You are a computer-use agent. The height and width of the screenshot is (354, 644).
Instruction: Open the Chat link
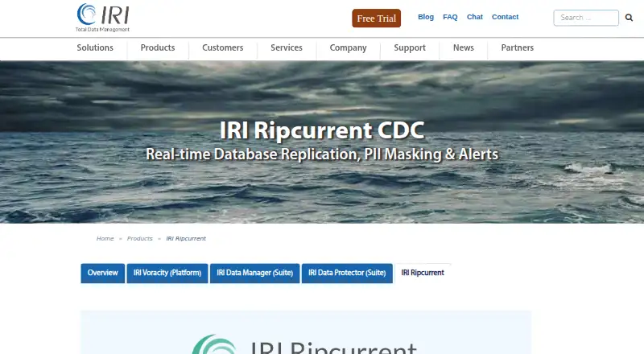[475, 17]
